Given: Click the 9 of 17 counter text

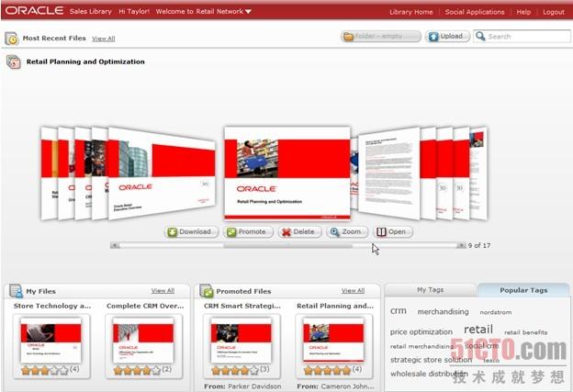Looking at the screenshot, I should 479,245.
